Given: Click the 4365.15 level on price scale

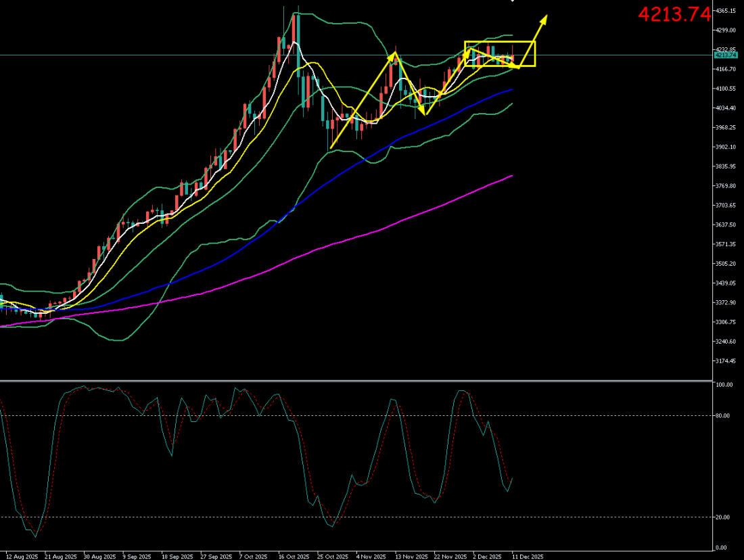Looking at the screenshot, I should (x=727, y=11).
